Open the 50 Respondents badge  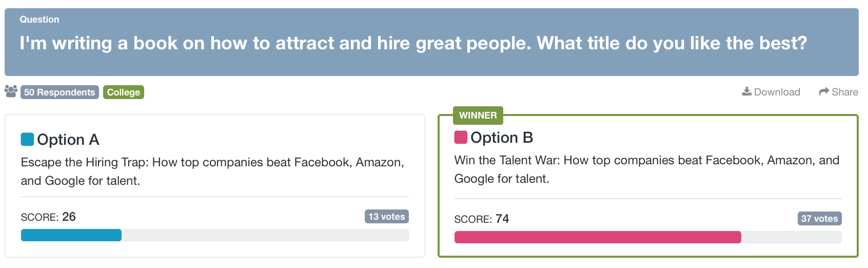coord(60,92)
